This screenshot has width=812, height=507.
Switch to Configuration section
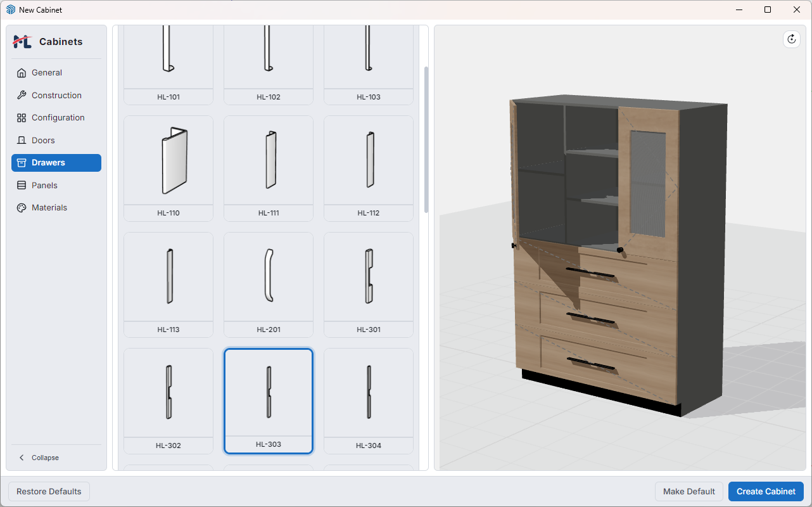(56, 118)
